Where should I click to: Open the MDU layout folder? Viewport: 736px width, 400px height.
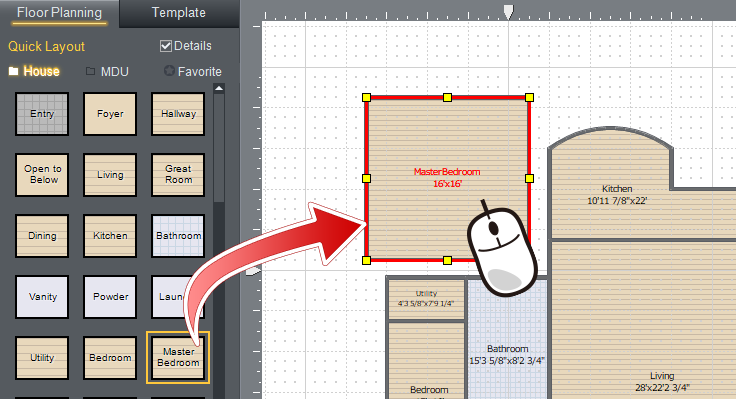[106, 72]
